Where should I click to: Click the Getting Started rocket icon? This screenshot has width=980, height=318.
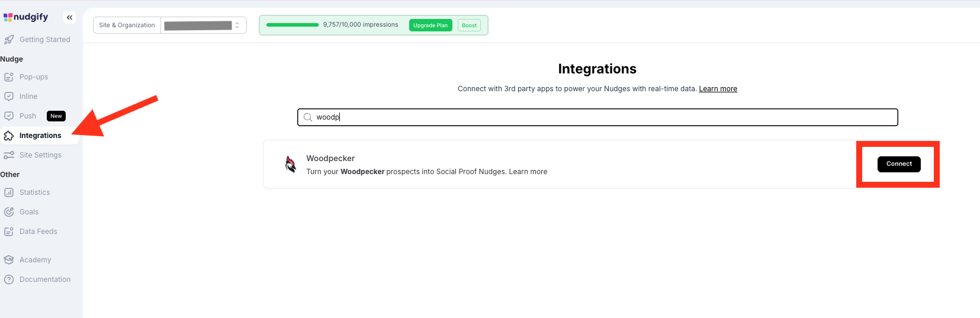click(9, 40)
